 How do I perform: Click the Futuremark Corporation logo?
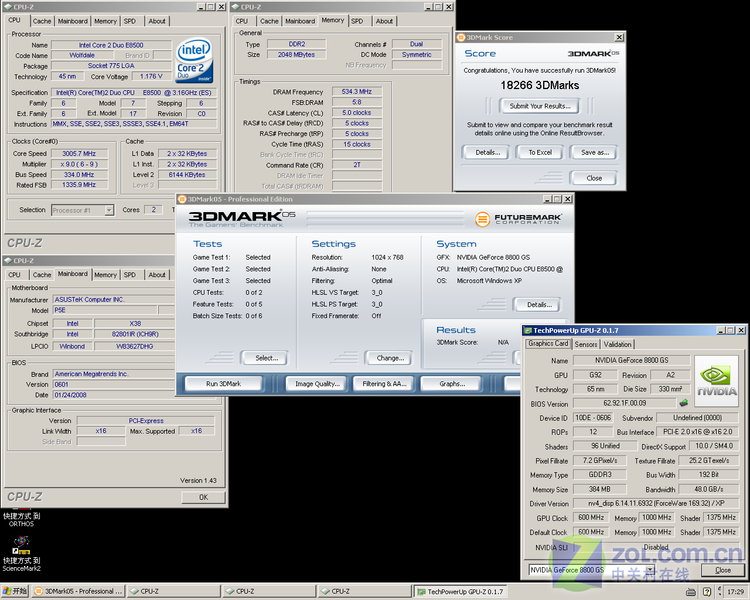click(518, 219)
